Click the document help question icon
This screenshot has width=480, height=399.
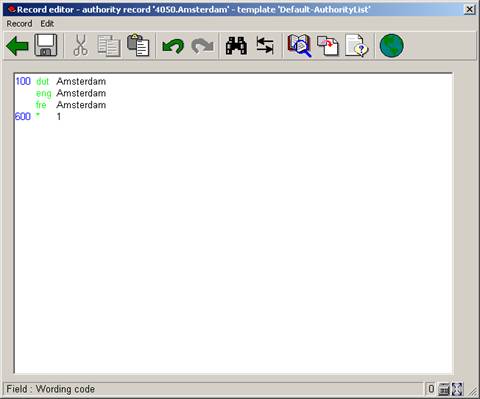point(357,46)
